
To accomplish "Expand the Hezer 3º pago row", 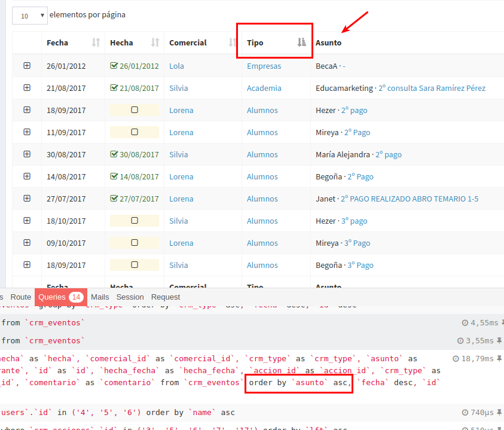I will click(x=27, y=221).
